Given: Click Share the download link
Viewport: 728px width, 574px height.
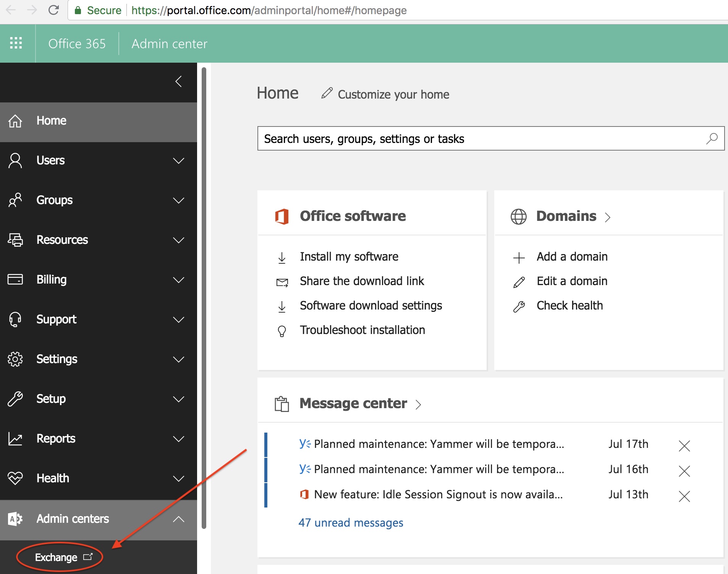Looking at the screenshot, I should tap(362, 281).
